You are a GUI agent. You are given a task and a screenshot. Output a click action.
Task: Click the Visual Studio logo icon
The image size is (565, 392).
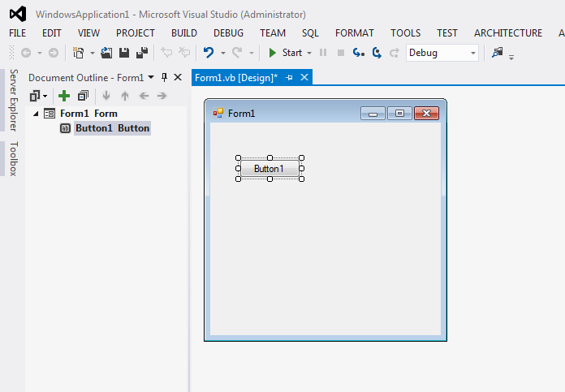coord(18,14)
